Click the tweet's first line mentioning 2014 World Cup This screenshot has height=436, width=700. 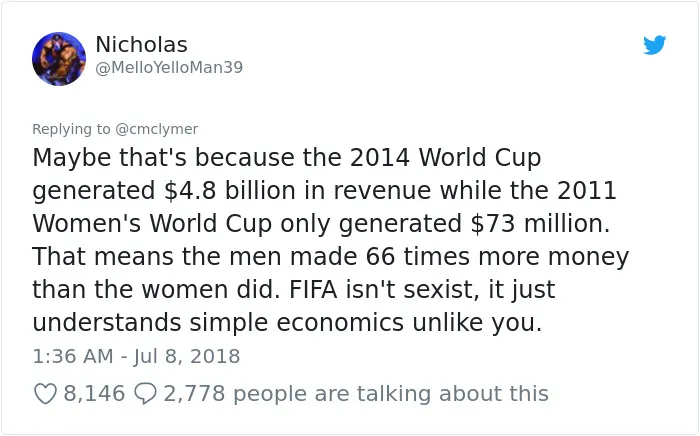point(287,158)
